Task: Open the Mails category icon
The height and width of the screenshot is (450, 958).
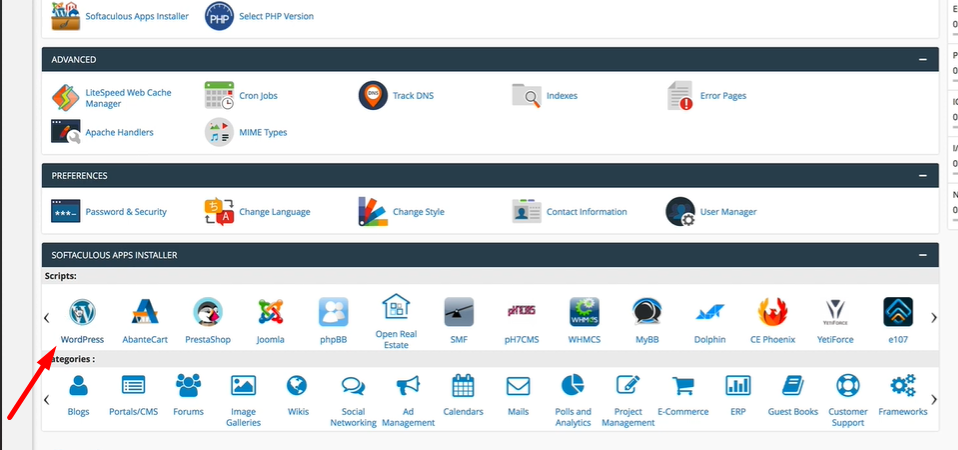Action: (518, 386)
